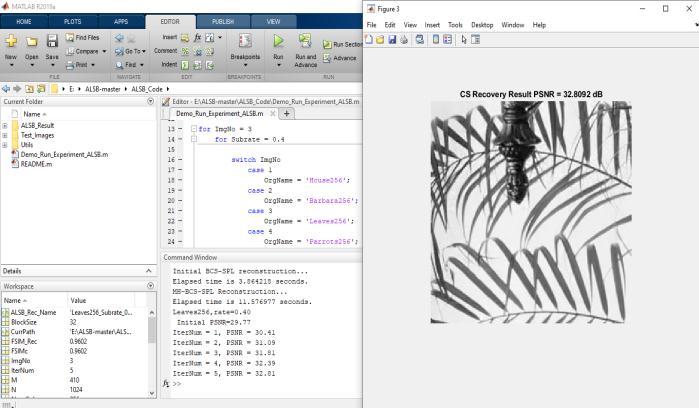
Task: Click the browse for folder icon
Action: point(41,89)
